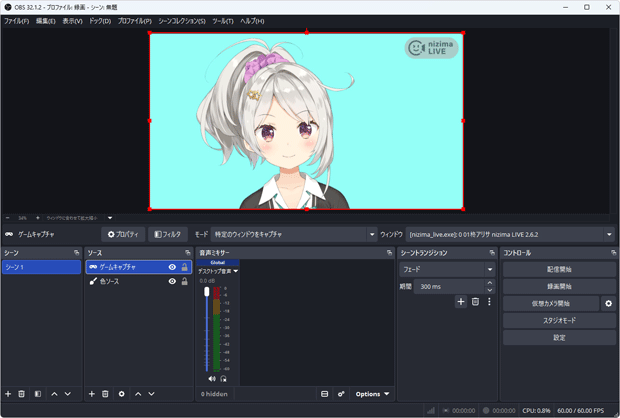The height and width of the screenshot is (418, 620).
Task: Enable スタジオモード
Action: point(559,320)
